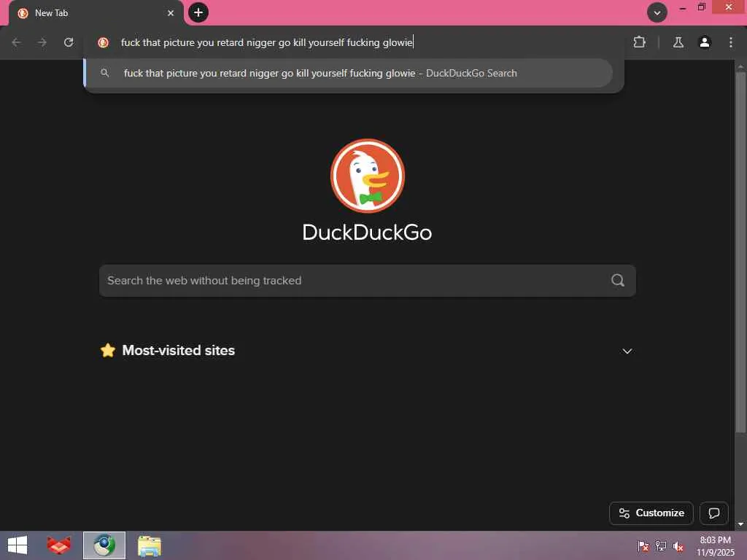This screenshot has height=560, width=747.
Task: Switch to the New Tab browser tab
Action: coord(96,13)
